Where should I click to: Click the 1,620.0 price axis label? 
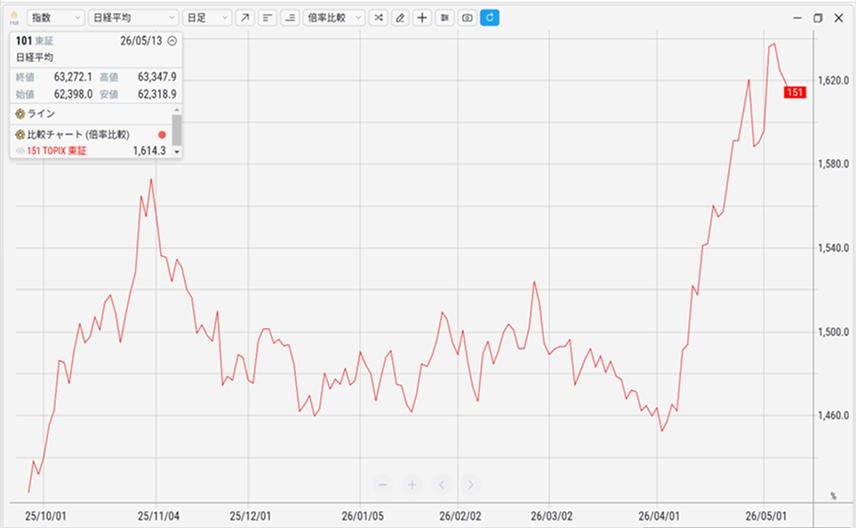point(833,80)
